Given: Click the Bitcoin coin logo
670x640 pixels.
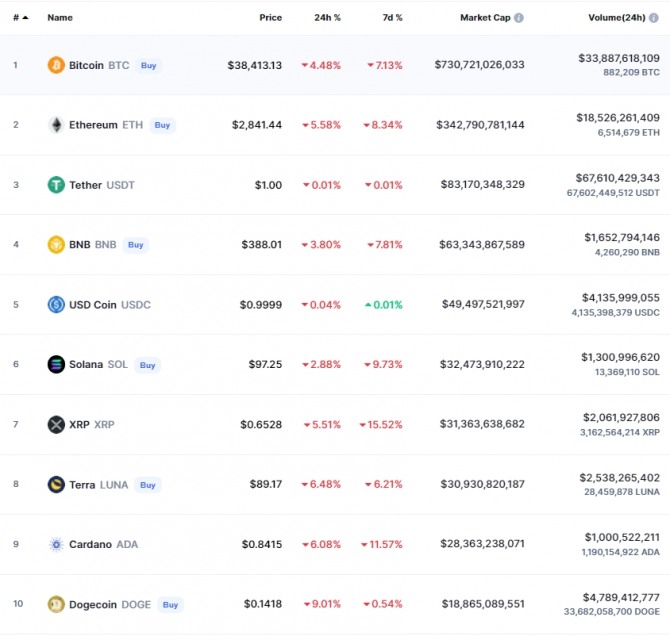Looking at the screenshot, I should pos(56,65).
